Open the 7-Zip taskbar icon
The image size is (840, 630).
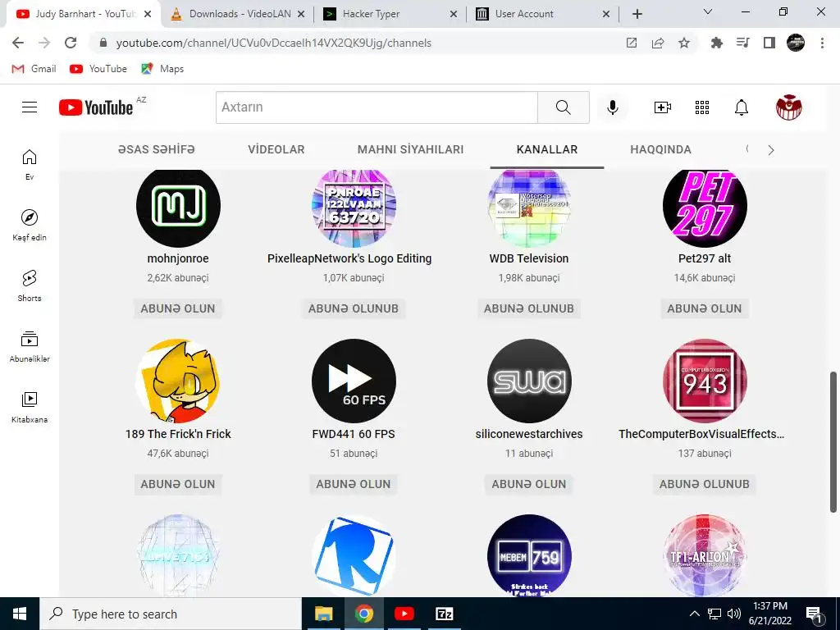445,614
